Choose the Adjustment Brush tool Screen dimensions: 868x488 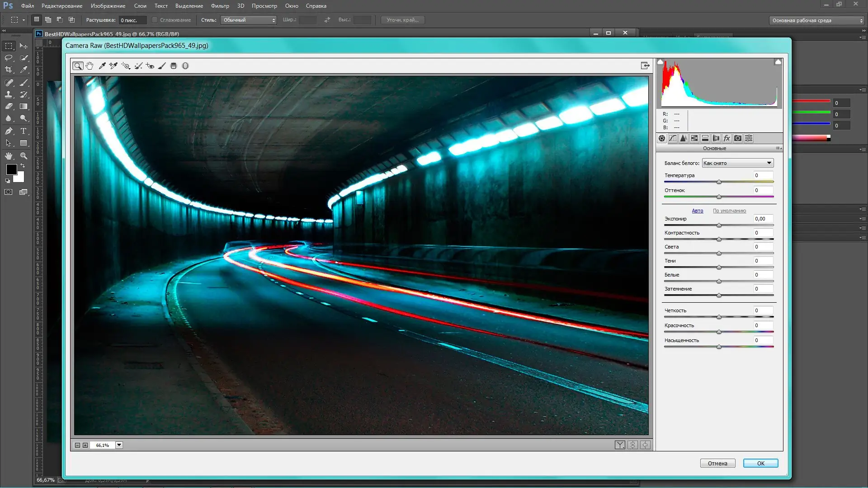pos(162,66)
